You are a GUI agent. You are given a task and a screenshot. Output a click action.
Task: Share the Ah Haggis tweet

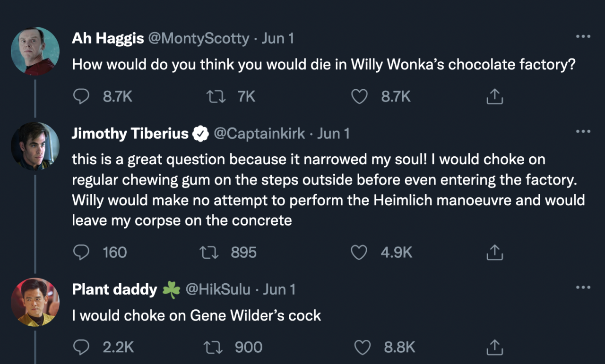tap(494, 97)
